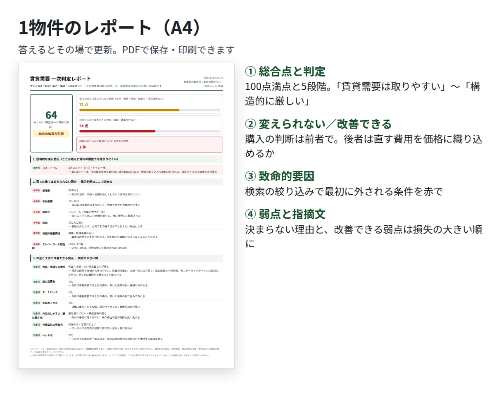
Task: Click the 54 点 score value
Action: [83, 126]
